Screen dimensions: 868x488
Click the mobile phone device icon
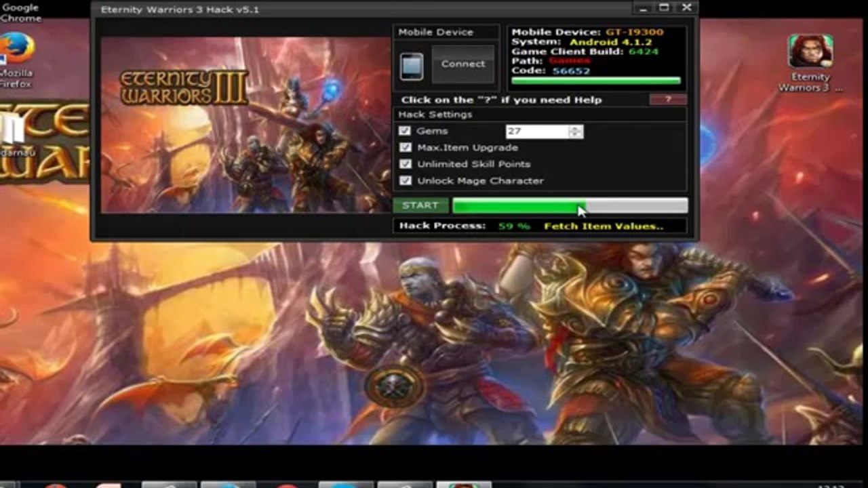click(412, 66)
